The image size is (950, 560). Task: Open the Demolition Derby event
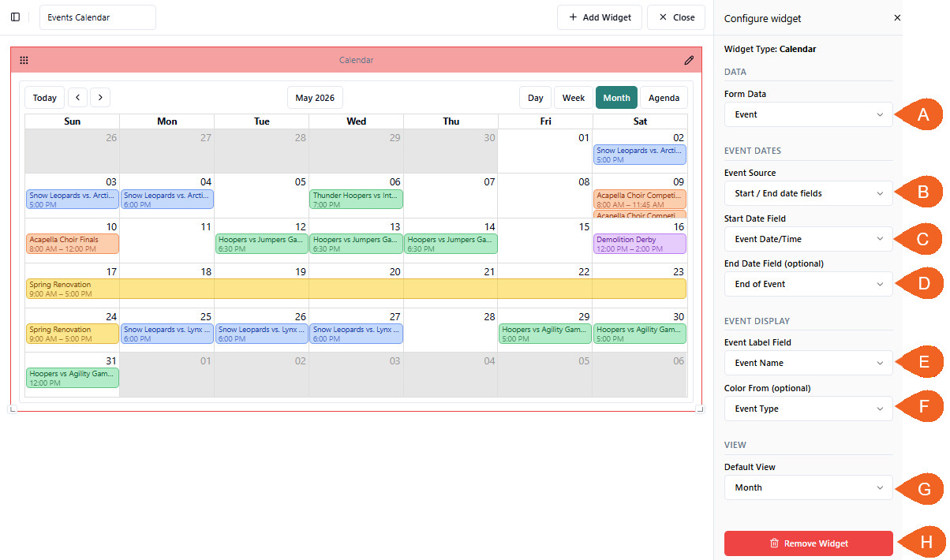(640, 244)
